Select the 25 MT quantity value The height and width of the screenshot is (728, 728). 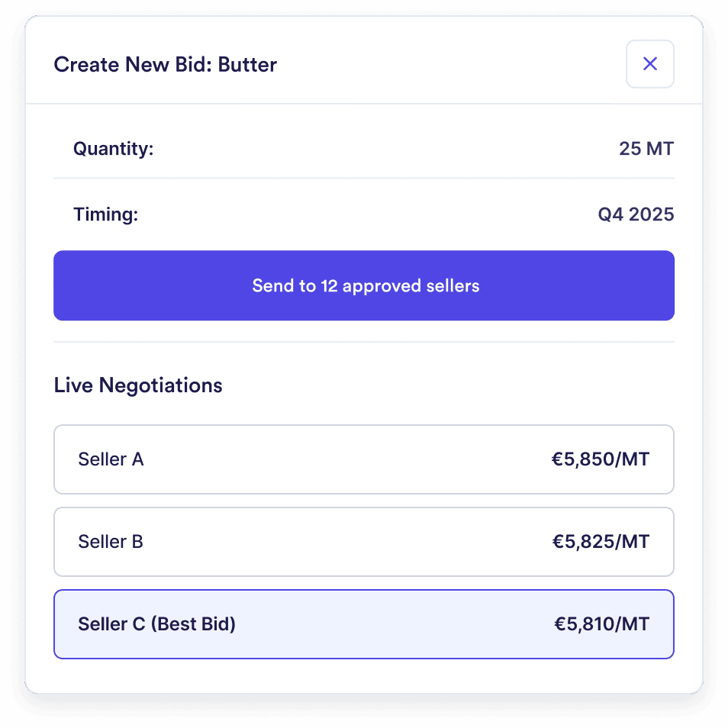pyautogui.click(x=646, y=148)
